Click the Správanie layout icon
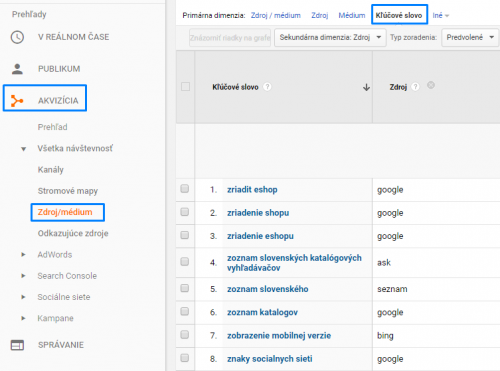Screen dimensions: 500x371 coord(17,345)
